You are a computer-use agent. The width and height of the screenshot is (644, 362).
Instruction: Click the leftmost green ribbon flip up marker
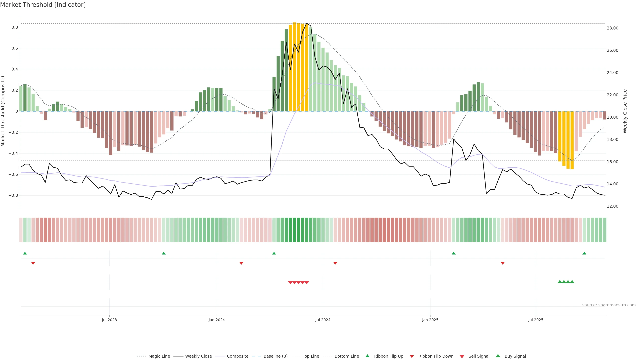tap(25, 253)
